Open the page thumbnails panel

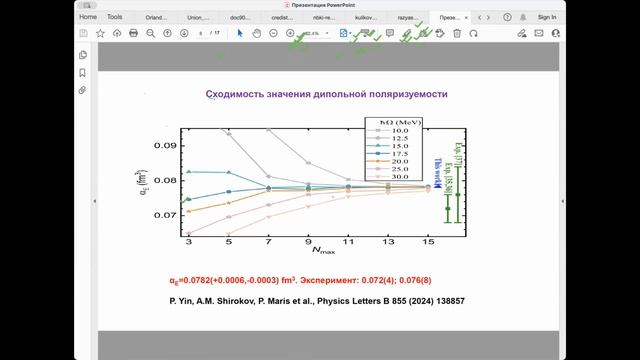83,55
